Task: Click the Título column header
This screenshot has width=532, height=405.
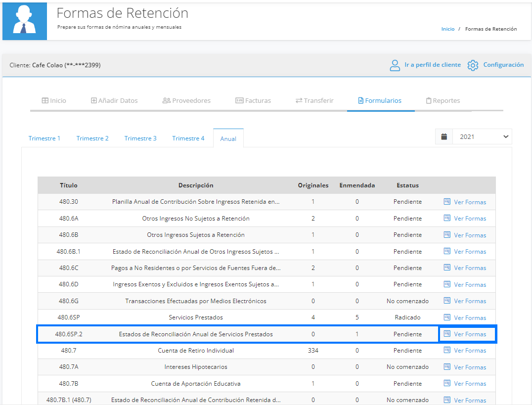Action: pyautogui.click(x=69, y=185)
